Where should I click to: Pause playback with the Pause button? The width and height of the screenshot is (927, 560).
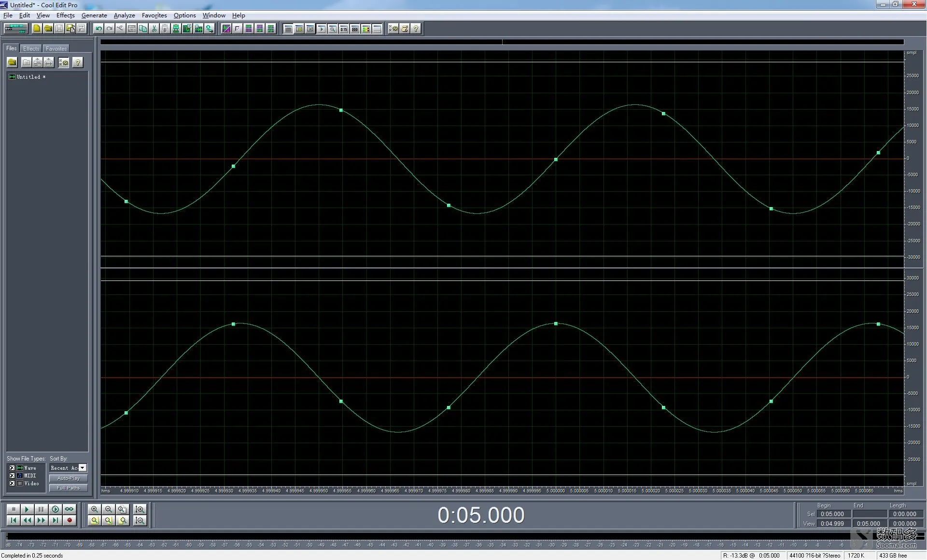pos(41,509)
